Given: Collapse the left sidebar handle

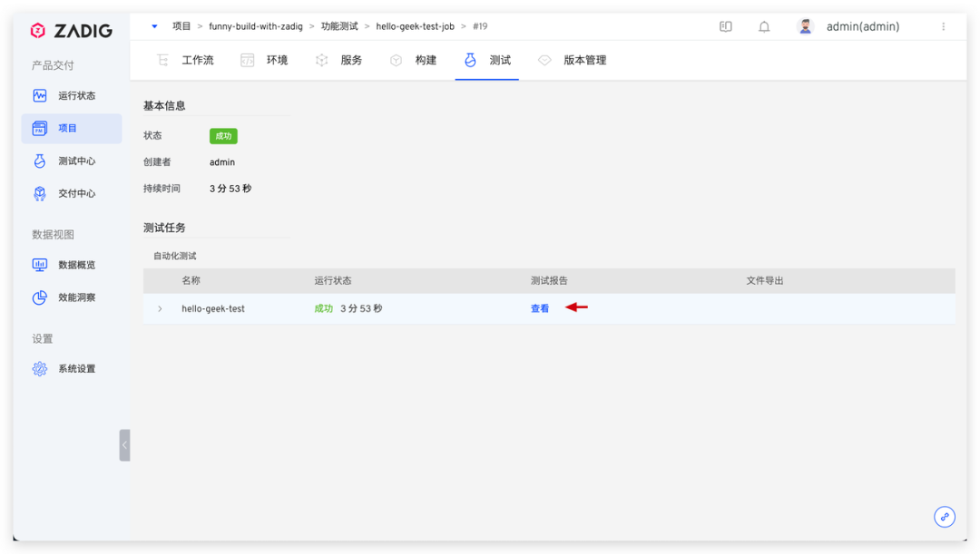Looking at the screenshot, I should (124, 444).
